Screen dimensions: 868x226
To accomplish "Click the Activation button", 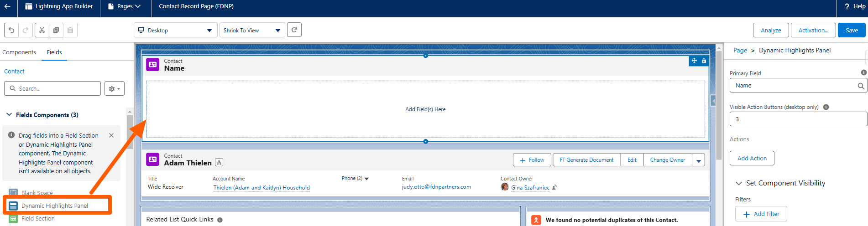I will coord(813,30).
